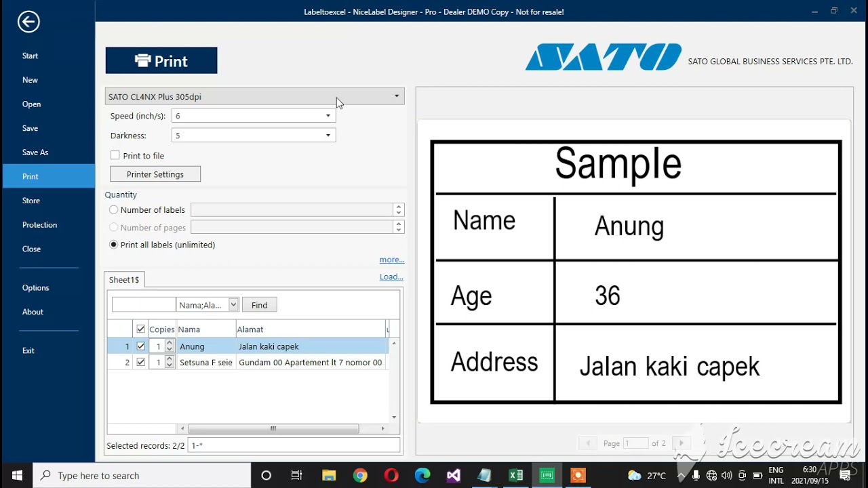Toggle the select-all checkbox in table header
The image size is (868, 488).
(141, 329)
